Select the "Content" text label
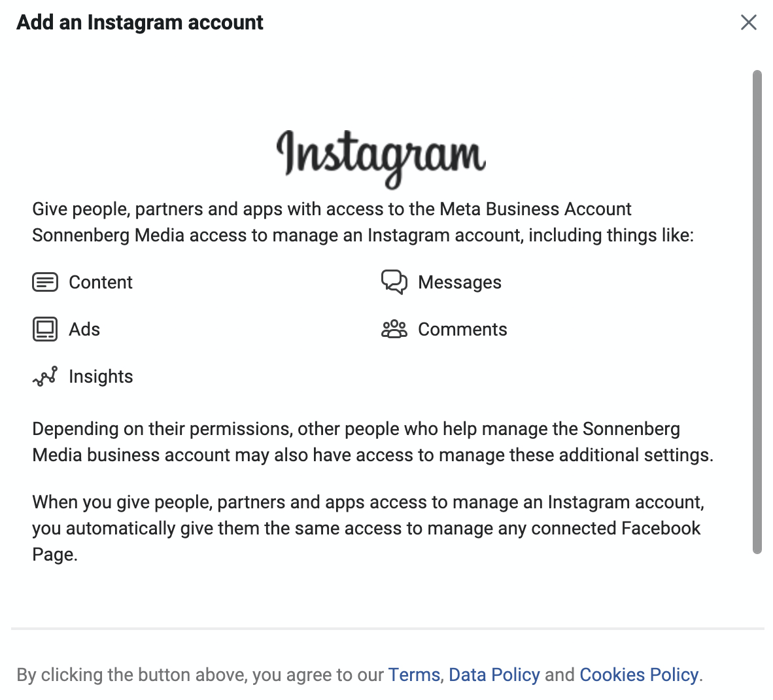Image resolution: width=773 pixels, height=700 pixels. pos(101,283)
